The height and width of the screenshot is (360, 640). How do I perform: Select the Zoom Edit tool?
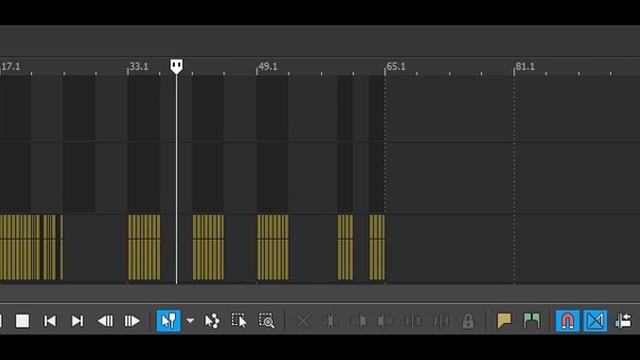(267, 321)
